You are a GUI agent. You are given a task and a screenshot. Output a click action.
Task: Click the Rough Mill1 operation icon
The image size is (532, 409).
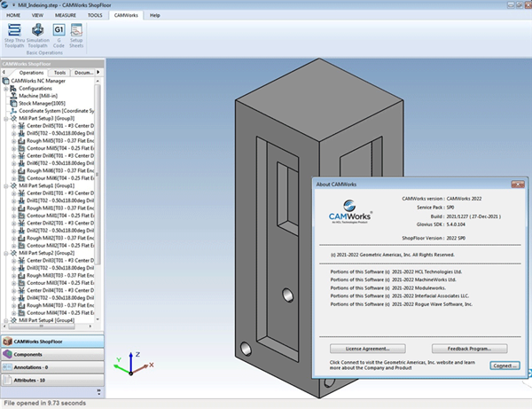coord(21,208)
